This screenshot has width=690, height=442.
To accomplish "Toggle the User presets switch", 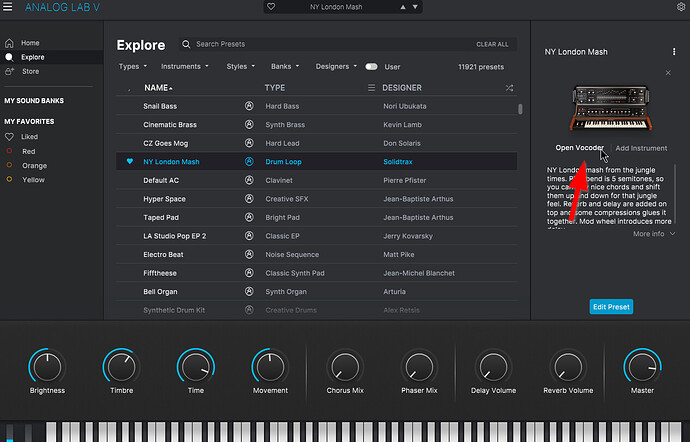I will (x=371, y=66).
